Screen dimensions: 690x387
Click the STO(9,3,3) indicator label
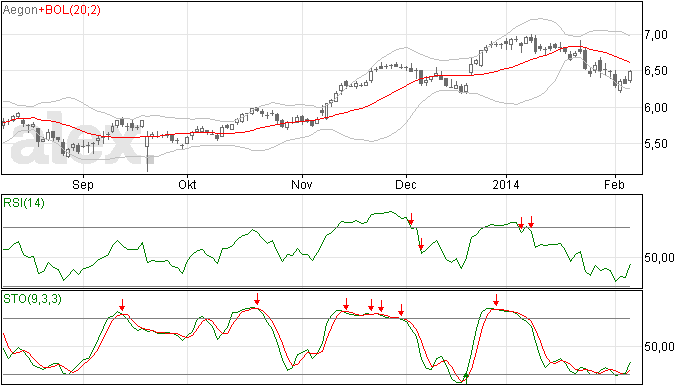click(33, 299)
